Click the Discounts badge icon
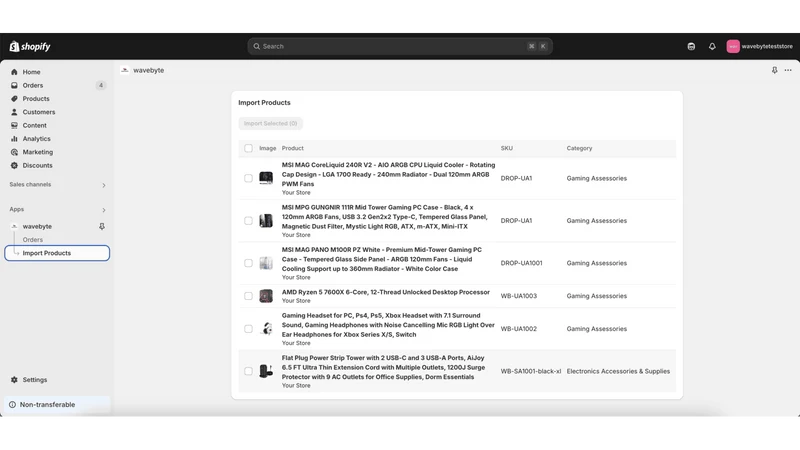Image resolution: width=800 pixels, height=450 pixels. pyautogui.click(x=14, y=165)
